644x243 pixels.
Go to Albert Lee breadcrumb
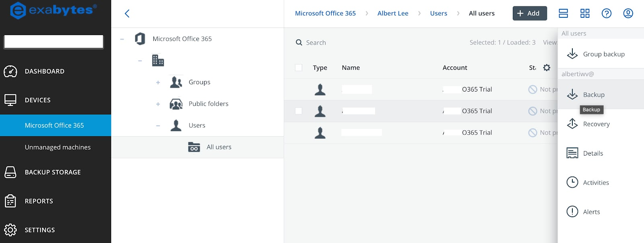tap(393, 13)
